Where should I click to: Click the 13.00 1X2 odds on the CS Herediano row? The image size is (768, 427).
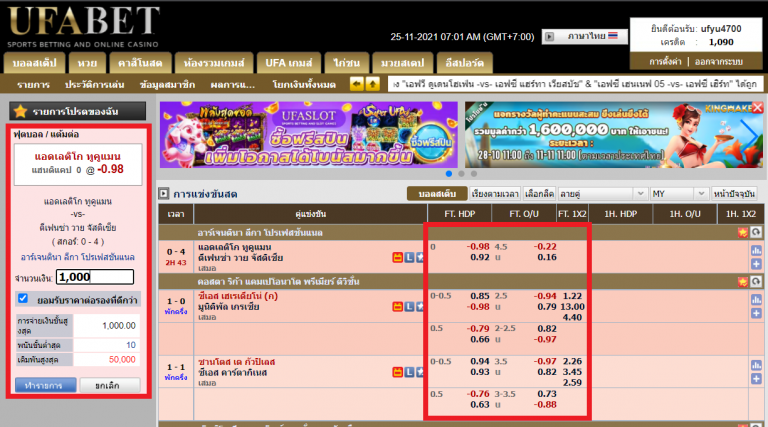tap(572, 307)
